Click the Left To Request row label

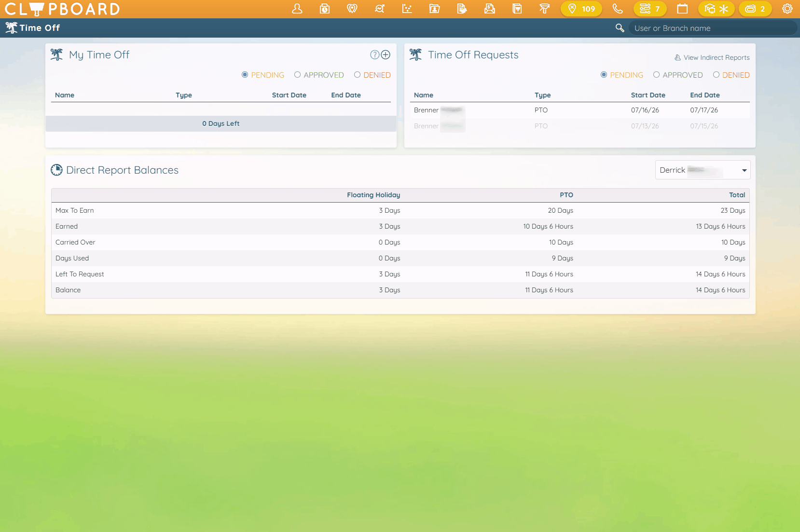80,274
